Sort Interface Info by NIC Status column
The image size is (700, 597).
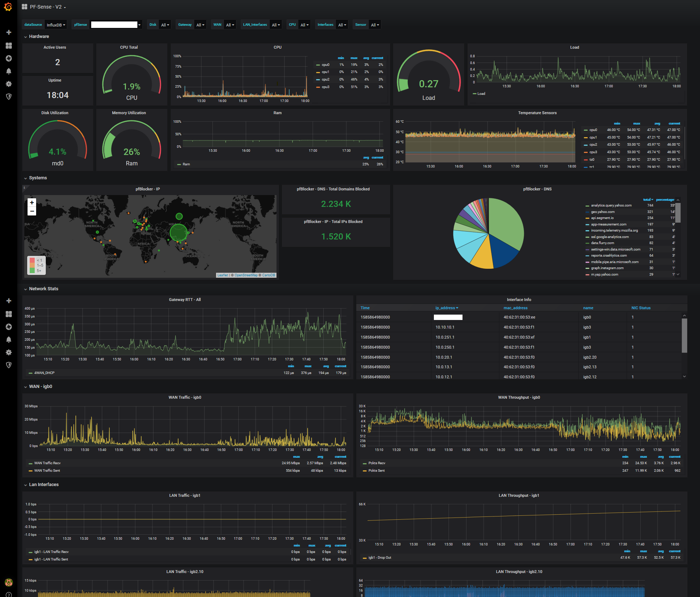pos(641,308)
